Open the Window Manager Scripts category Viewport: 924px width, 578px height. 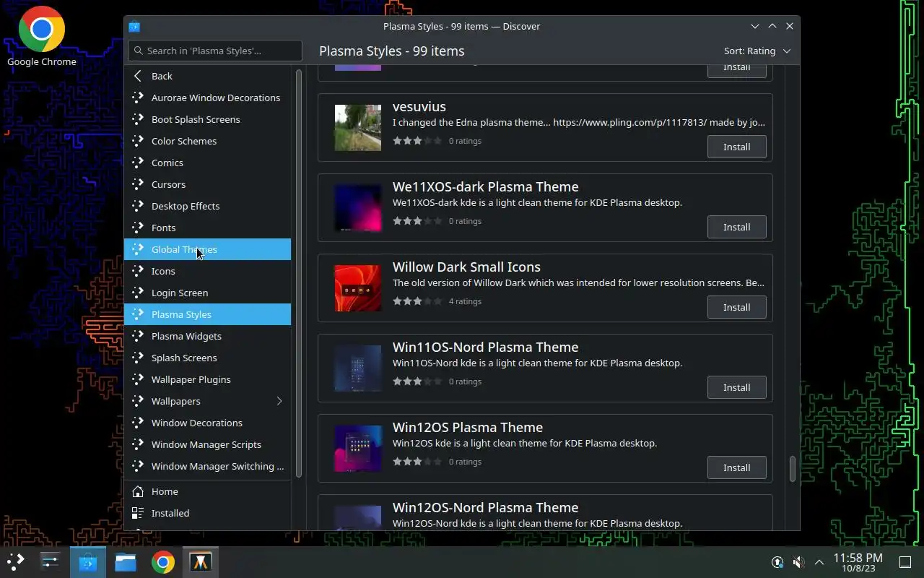(208, 444)
